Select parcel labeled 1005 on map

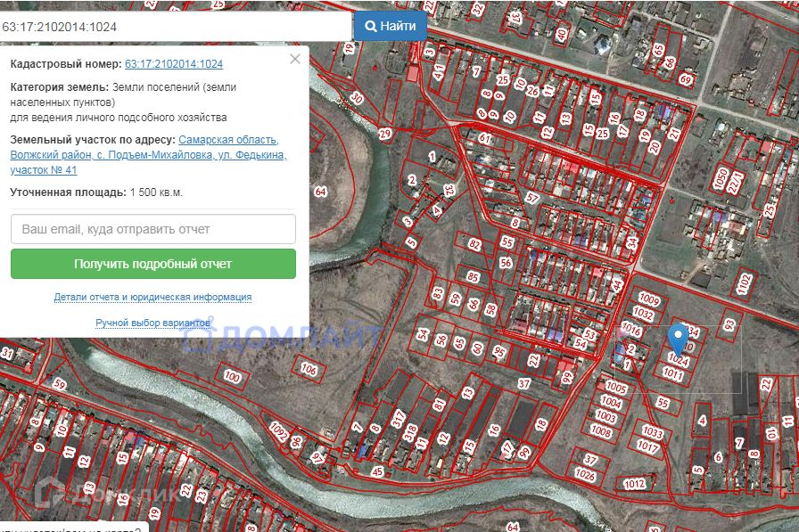[x=615, y=388]
